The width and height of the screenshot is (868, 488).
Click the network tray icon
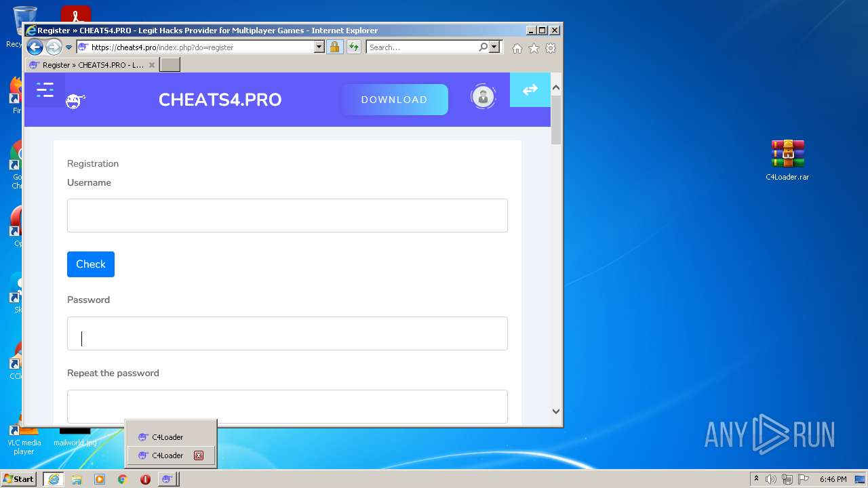[x=787, y=479]
